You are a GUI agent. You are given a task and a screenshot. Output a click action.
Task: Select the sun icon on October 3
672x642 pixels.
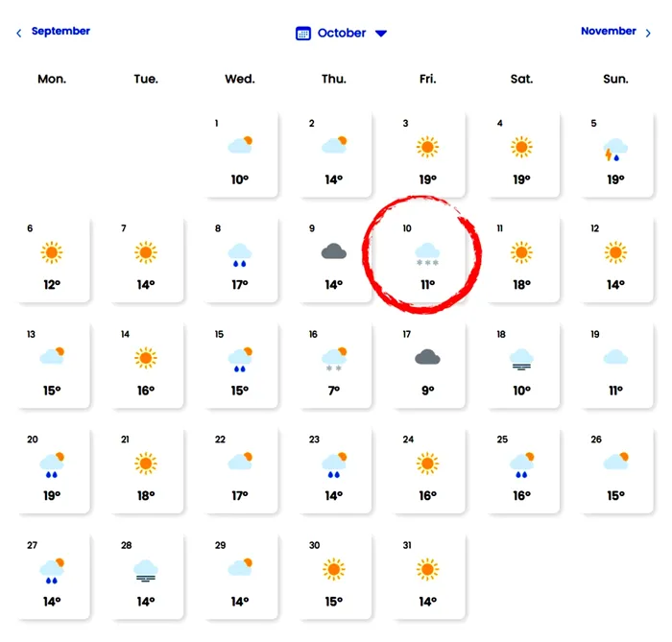pos(427,147)
